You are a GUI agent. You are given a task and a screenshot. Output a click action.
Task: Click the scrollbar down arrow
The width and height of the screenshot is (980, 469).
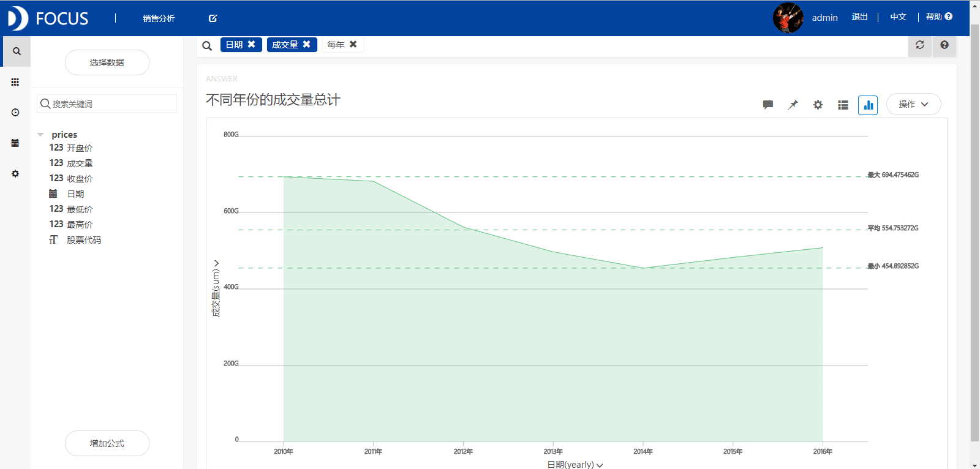pyautogui.click(x=974, y=465)
